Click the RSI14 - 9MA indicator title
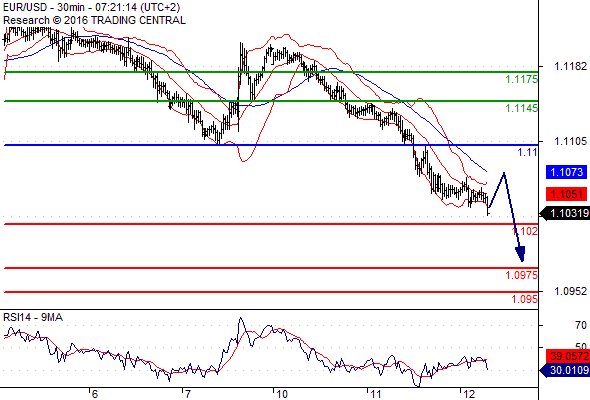Screen dimensions: 590x400 33,318
